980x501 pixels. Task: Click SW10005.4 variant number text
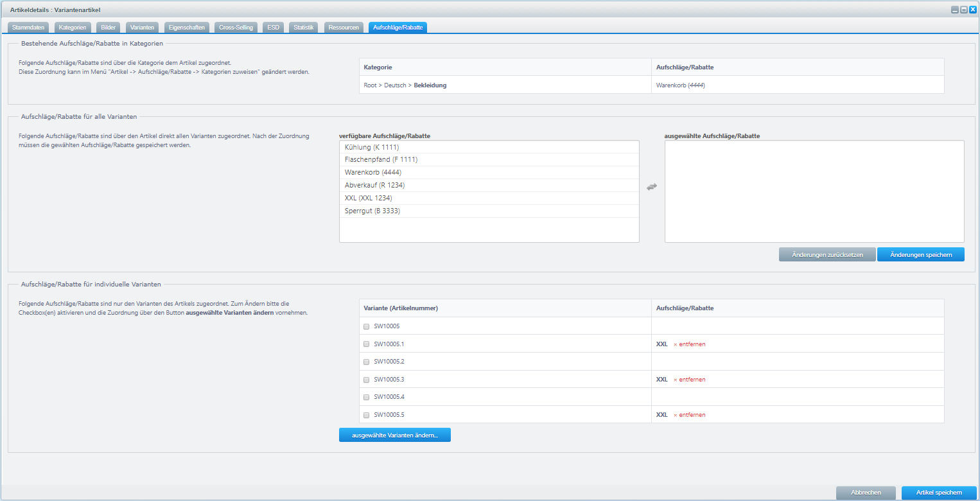pyautogui.click(x=389, y=397)
